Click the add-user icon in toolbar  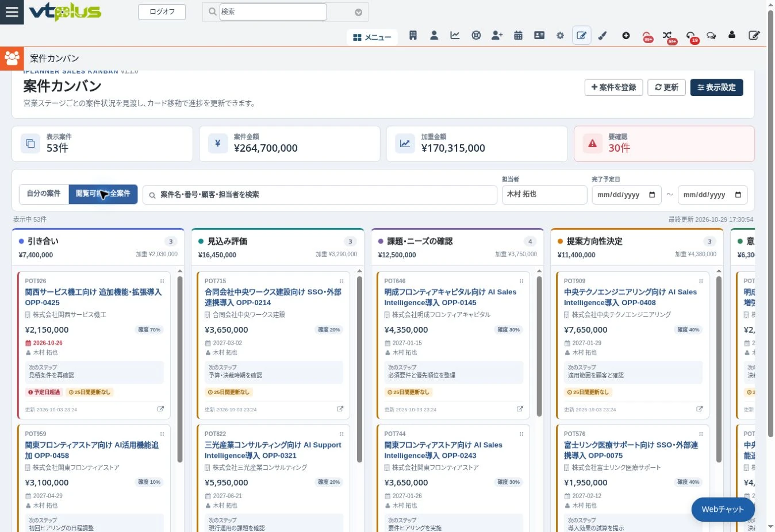tap(497, 36)
